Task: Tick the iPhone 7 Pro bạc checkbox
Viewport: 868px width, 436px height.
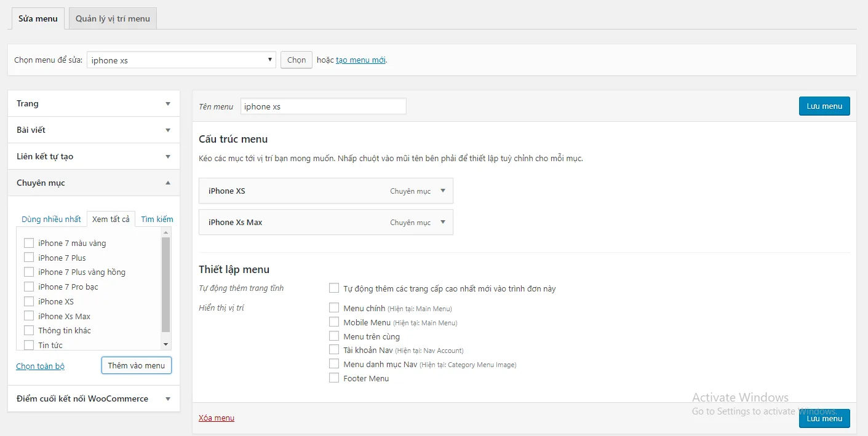Action: (x=28, y=287)
